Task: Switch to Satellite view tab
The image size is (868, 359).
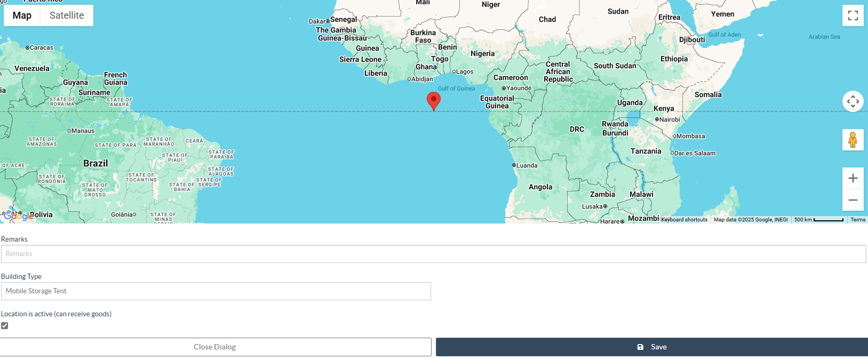Action: tap(67, 15)
